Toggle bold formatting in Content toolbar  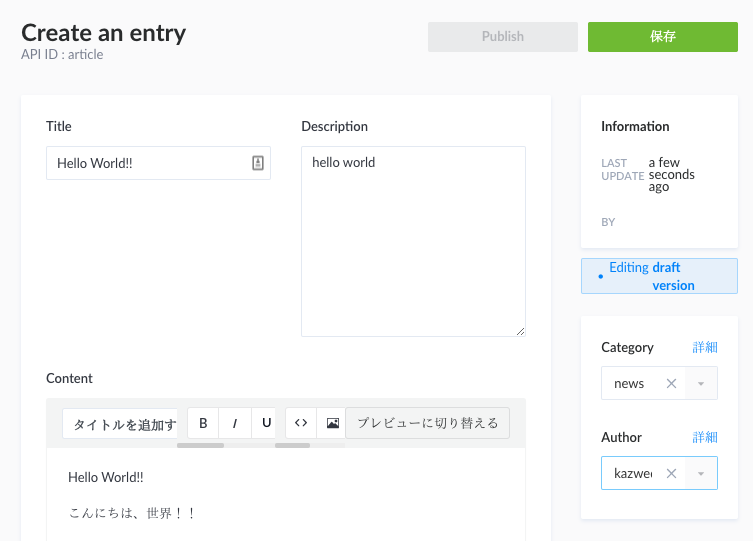click(x=203, y=423)
